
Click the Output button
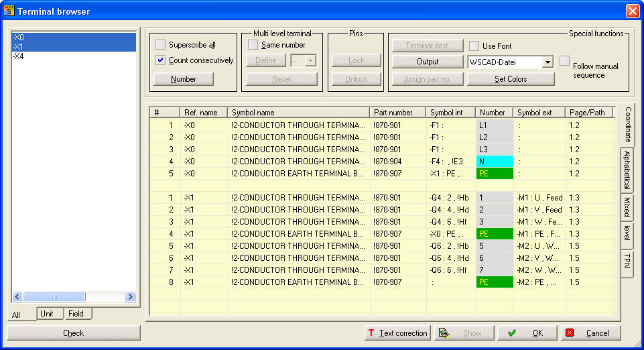428,62
